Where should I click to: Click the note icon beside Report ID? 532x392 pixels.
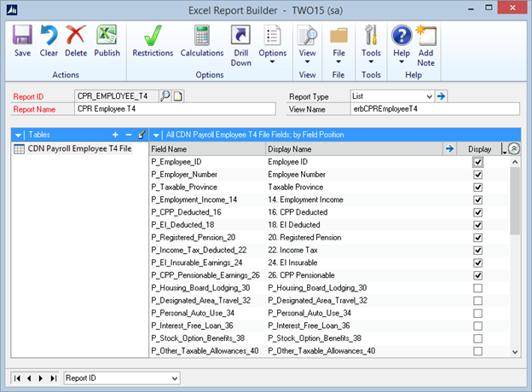tap(178, 96)
